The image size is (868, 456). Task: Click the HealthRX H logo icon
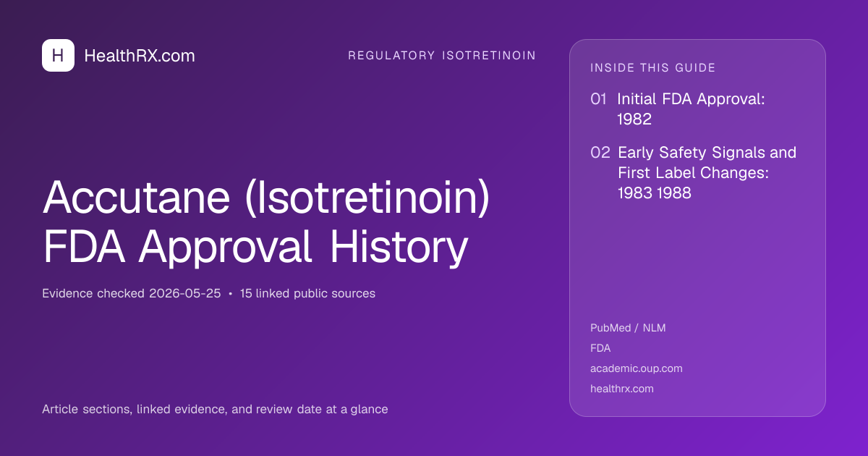(58, 56)
